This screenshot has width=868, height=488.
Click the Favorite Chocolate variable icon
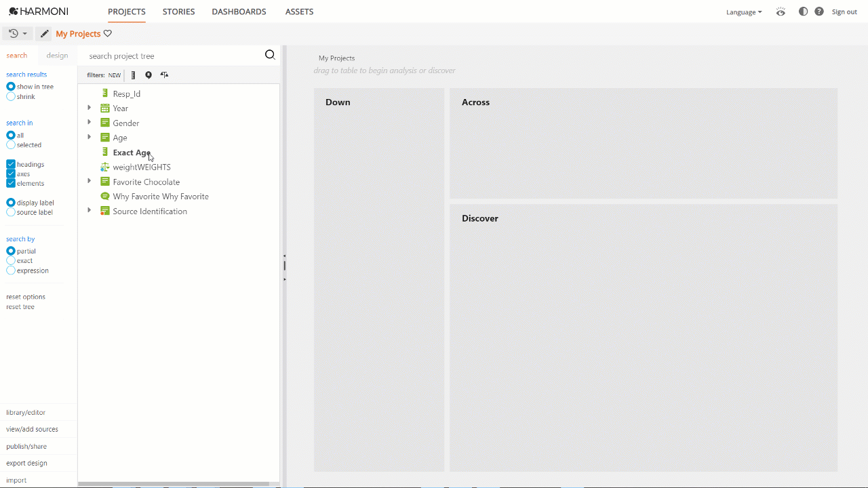[105, 182]
